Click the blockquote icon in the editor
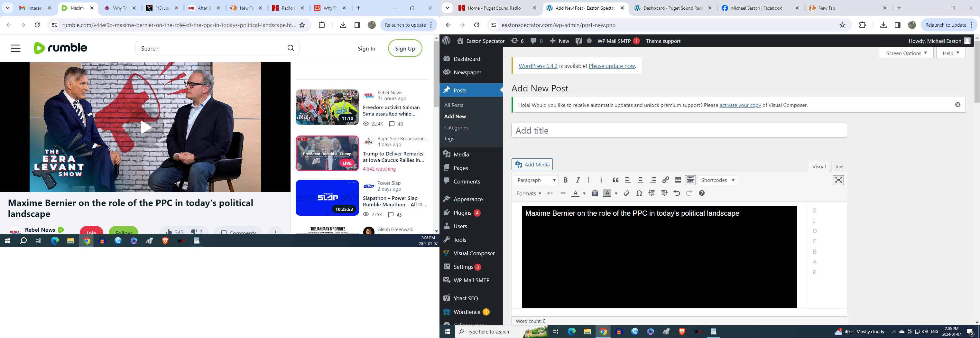 point(615,180)
